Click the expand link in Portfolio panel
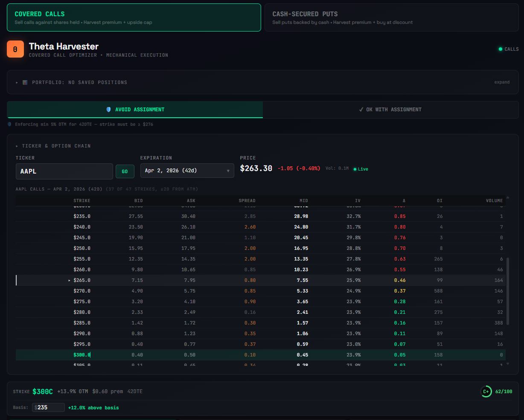This screenshot has width=524, height=420. (x=502, y=82)
